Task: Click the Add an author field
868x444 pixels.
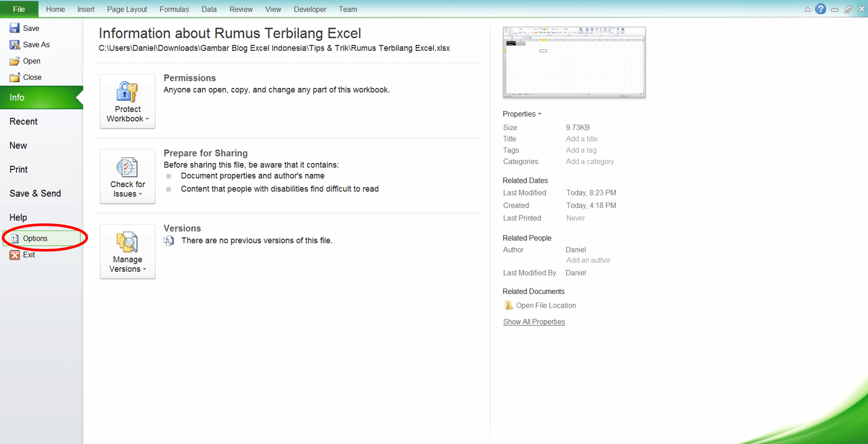Action: click(x=588, y=260)
